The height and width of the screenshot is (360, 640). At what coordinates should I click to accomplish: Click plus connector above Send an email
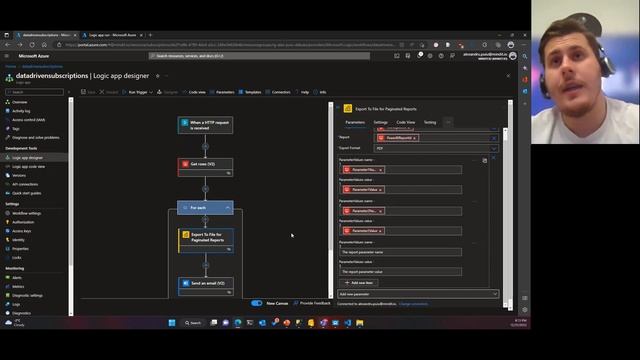[x=206, y=265]
